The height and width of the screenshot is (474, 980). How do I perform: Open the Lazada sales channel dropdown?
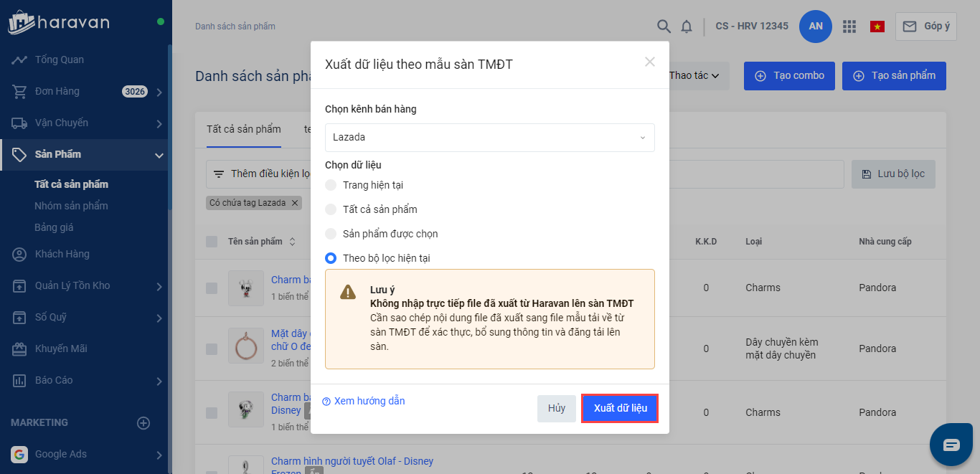pyautogui.click(x=489, y=138)
